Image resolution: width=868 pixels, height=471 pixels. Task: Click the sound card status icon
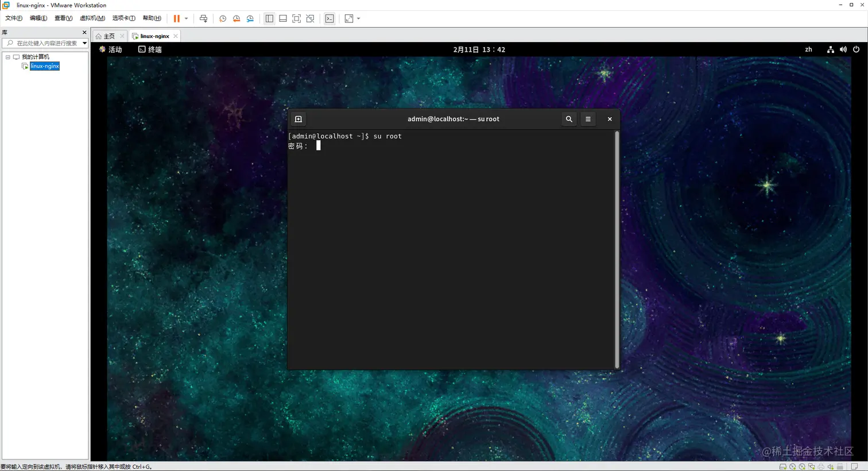click(x=830, y=466)
